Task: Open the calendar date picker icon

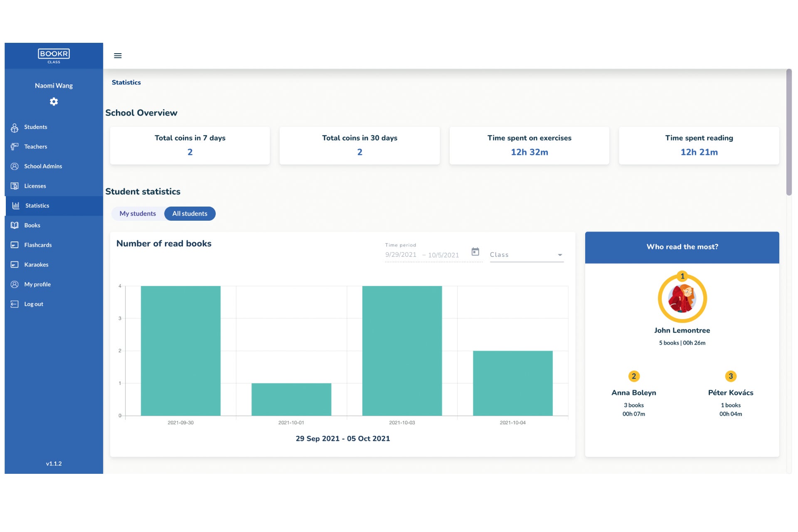Action: pyautogui.click(x=475, y=252)
